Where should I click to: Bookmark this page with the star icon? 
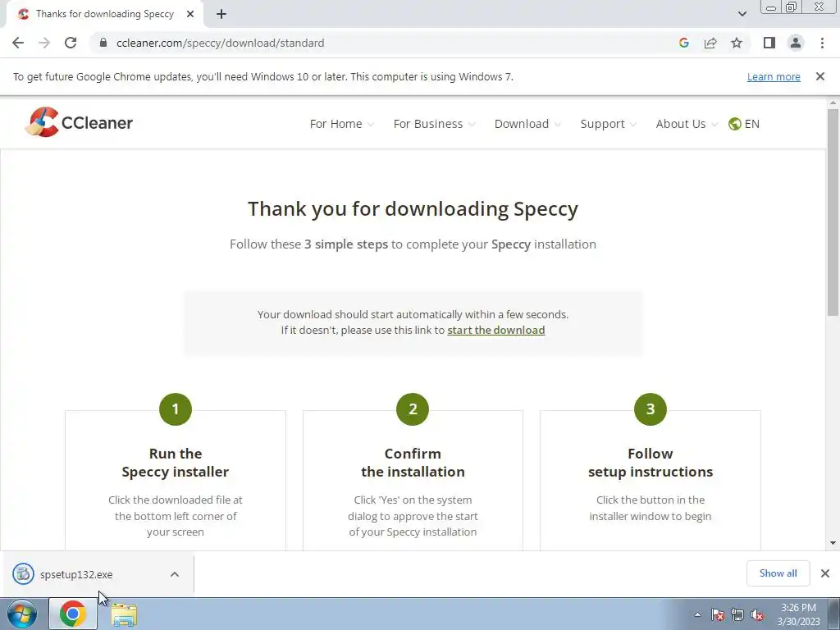pos(737,43)
